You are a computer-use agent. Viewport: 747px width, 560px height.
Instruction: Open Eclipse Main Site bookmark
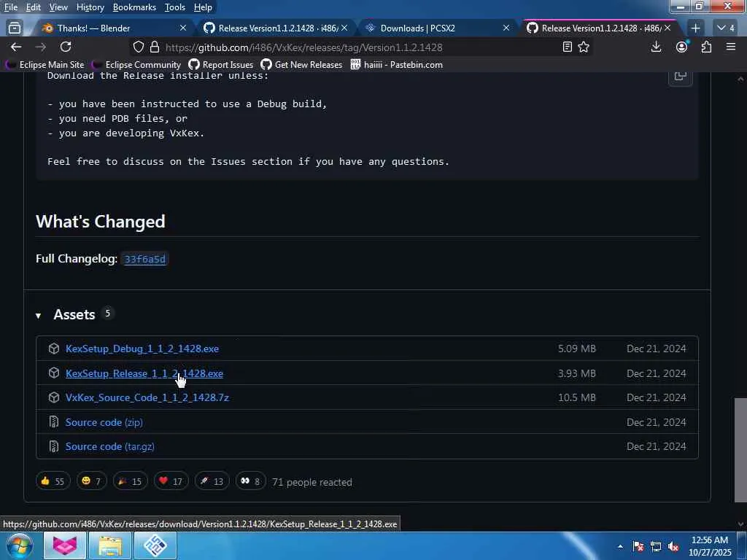[x=45, y=65]
